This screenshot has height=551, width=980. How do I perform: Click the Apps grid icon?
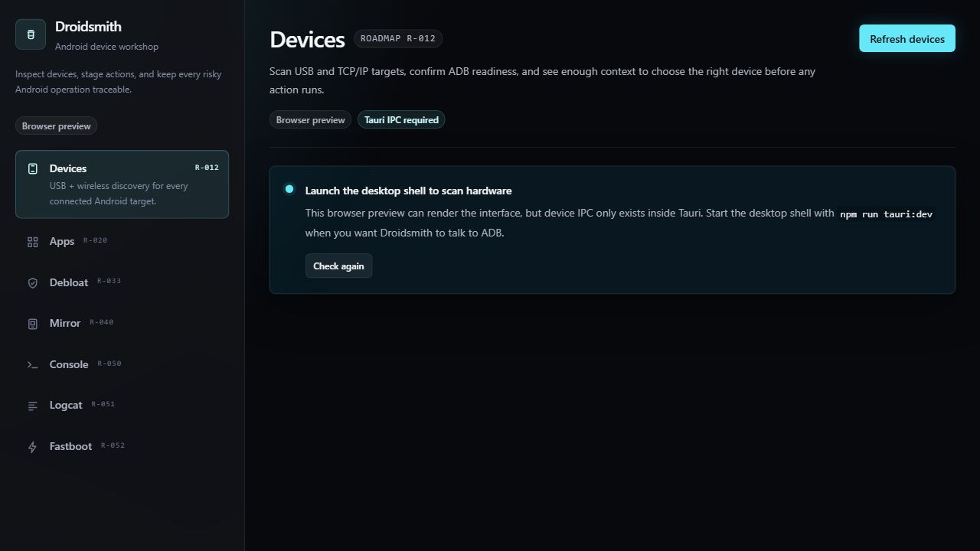coord(33,242)
